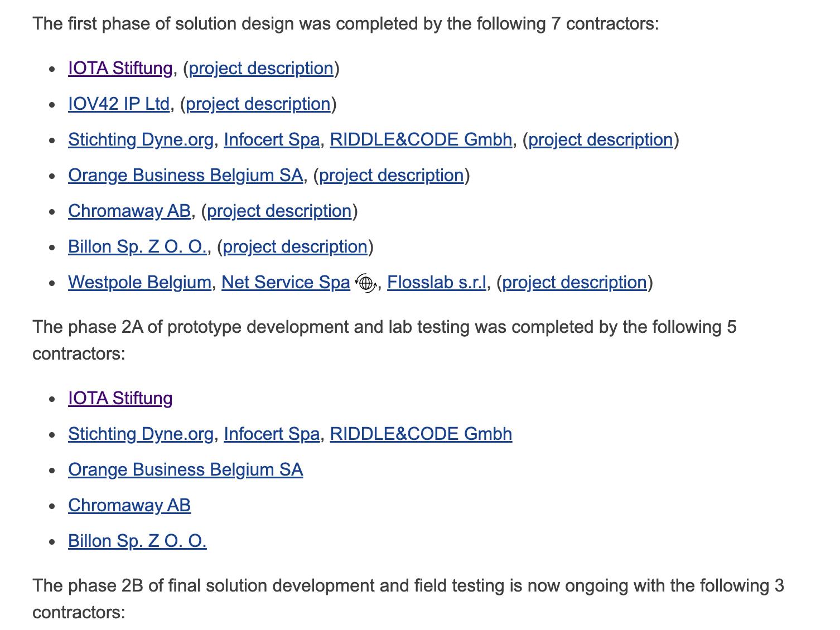The height and width of the screenshot is (630, 840).
Task: Open the Westpole Belgium link
Action: click(139, 283)
